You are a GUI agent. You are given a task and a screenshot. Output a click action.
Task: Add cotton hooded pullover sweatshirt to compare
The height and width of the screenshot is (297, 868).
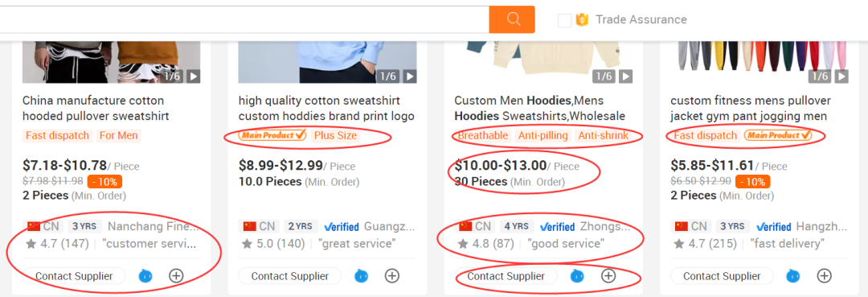[x=176, y=275]
